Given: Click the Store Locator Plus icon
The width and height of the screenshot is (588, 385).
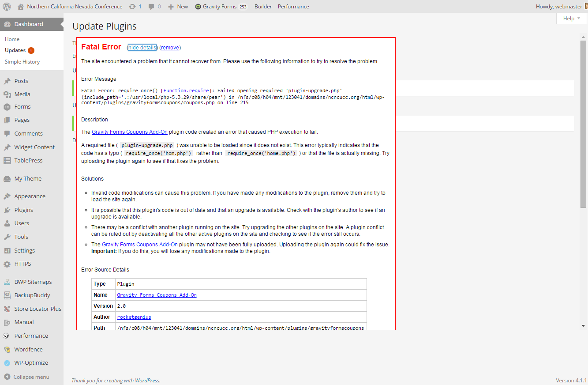Looking at the screenshot, I should [x=7, y=309].
